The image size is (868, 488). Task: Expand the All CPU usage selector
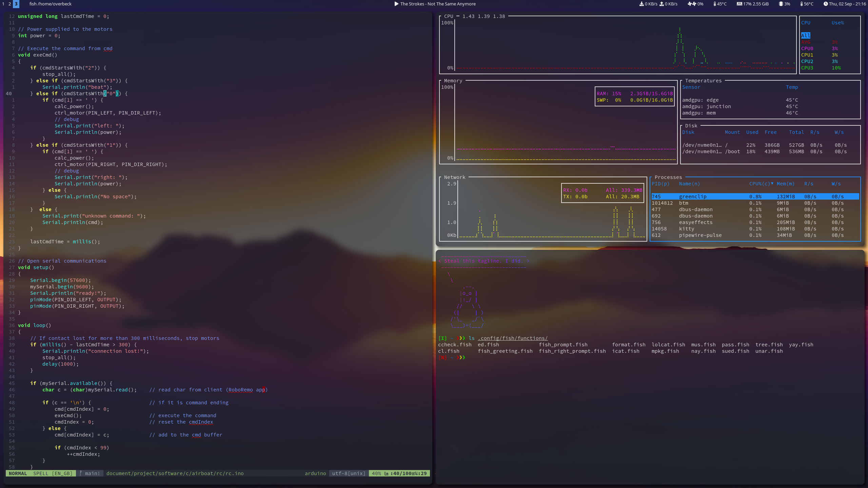(x=805, y=35)
